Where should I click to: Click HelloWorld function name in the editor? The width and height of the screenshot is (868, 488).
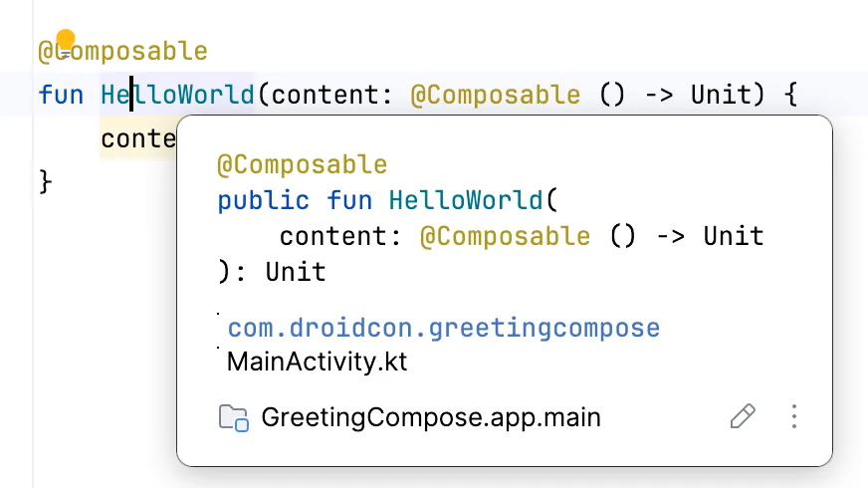coord(177,96)
